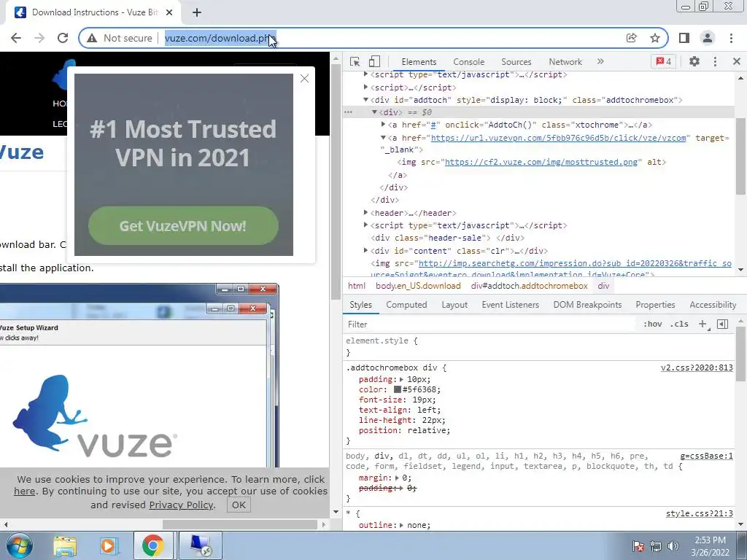747x560 pixels.
Task: Toggle the DevTools device toolbar
Action: point(374,61)
